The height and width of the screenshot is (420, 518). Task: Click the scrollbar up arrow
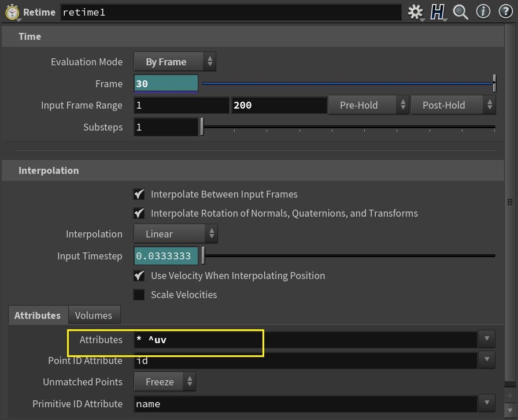pyautogui.click(x=510, y=395)
